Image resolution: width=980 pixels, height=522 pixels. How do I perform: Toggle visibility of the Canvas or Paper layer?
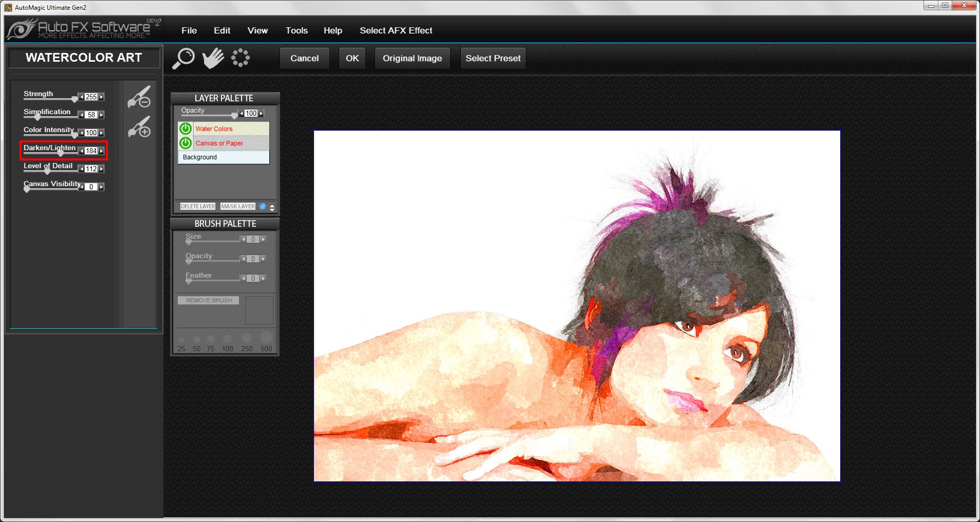pyautogui.click(x=185, y=143)
